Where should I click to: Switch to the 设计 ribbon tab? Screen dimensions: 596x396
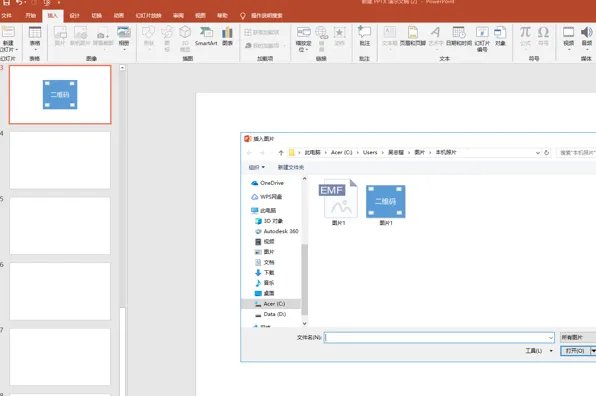point(74,16)
